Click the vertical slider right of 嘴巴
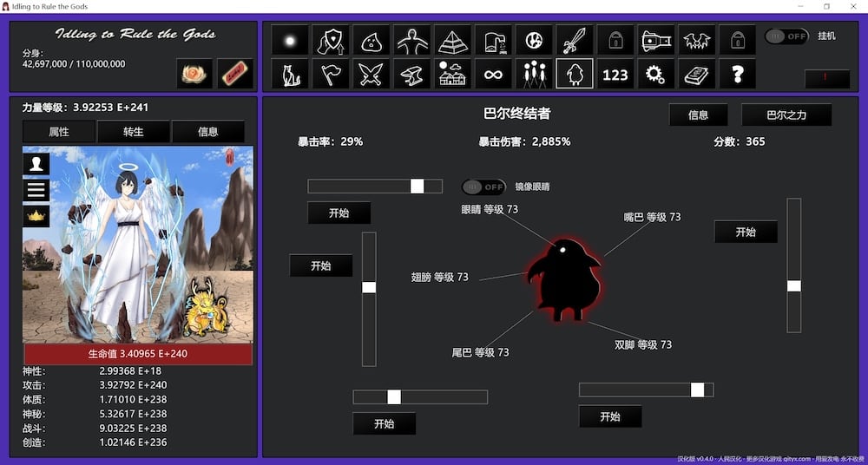Screen dimensions: 868x465 click(794, 265)
